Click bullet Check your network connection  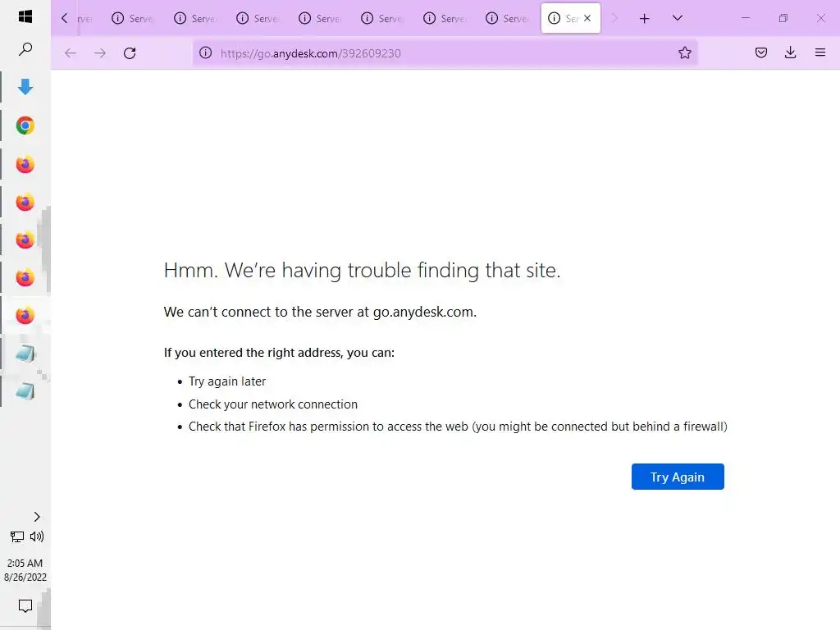(272, 404)
